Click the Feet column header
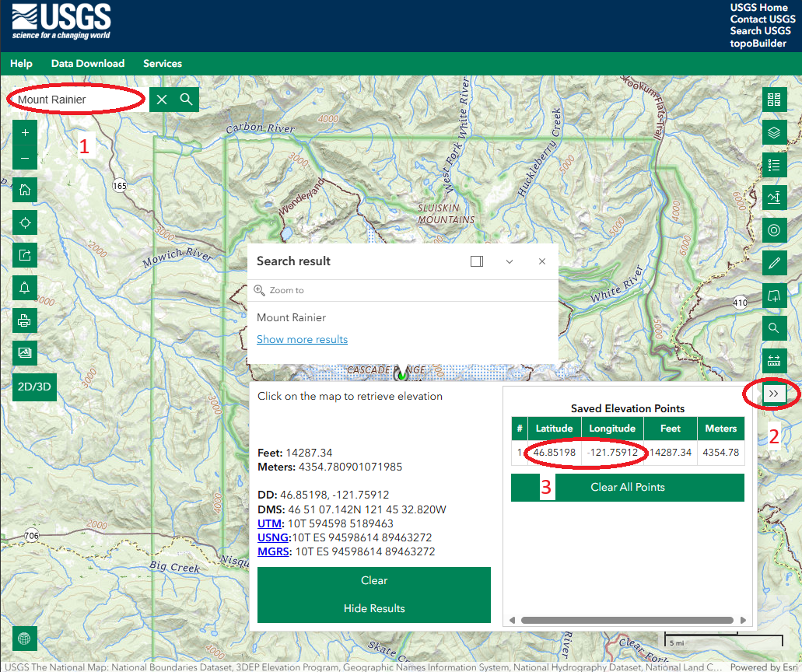Viewport: 802px width, 672px height. coord(670,429)
